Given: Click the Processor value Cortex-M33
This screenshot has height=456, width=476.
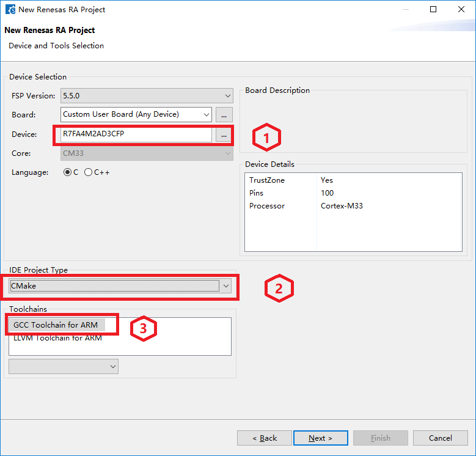Looking at the screenshot, I should [x=342, y=206].
